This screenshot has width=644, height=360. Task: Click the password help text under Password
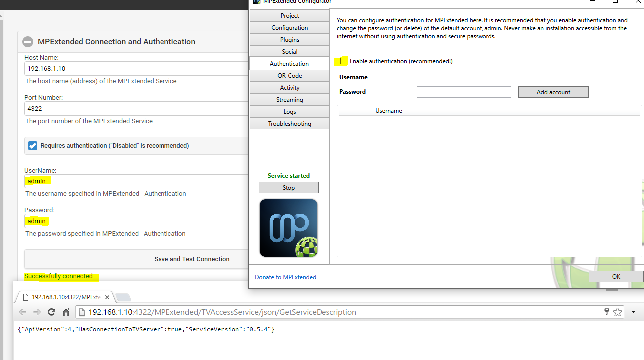(106, 234)
